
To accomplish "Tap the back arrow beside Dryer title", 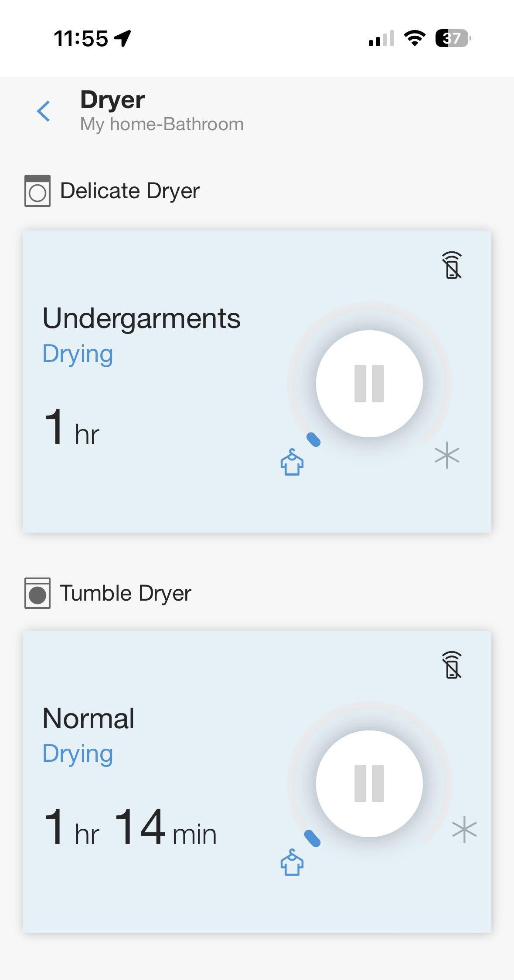I will (44, 111).
